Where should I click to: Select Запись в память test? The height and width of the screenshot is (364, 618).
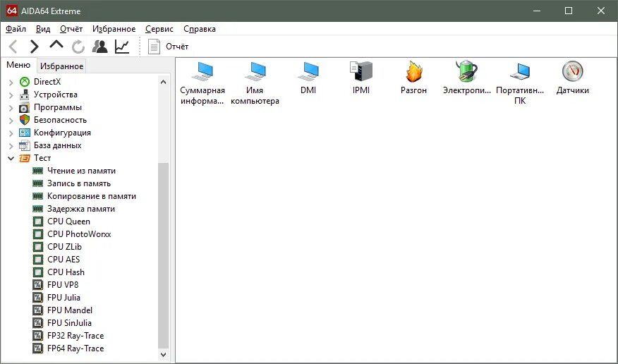[x=79, y=183]
